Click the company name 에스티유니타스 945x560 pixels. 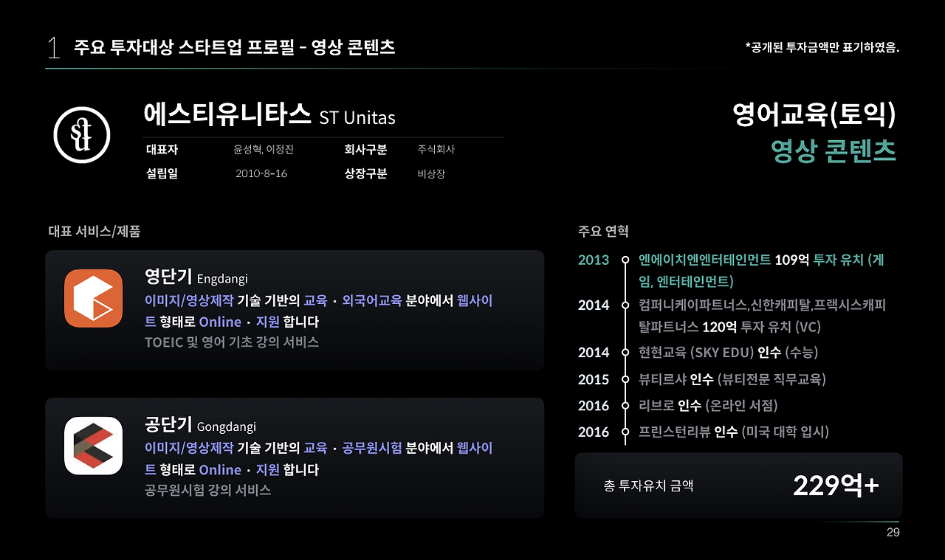click(227, 114)
